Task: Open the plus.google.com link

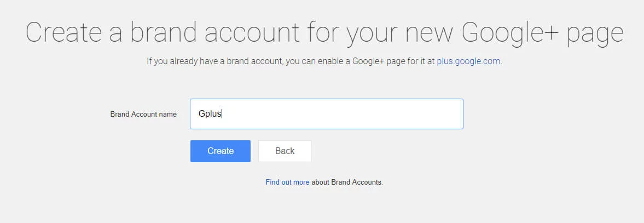Action: click(x=468, y=61)
